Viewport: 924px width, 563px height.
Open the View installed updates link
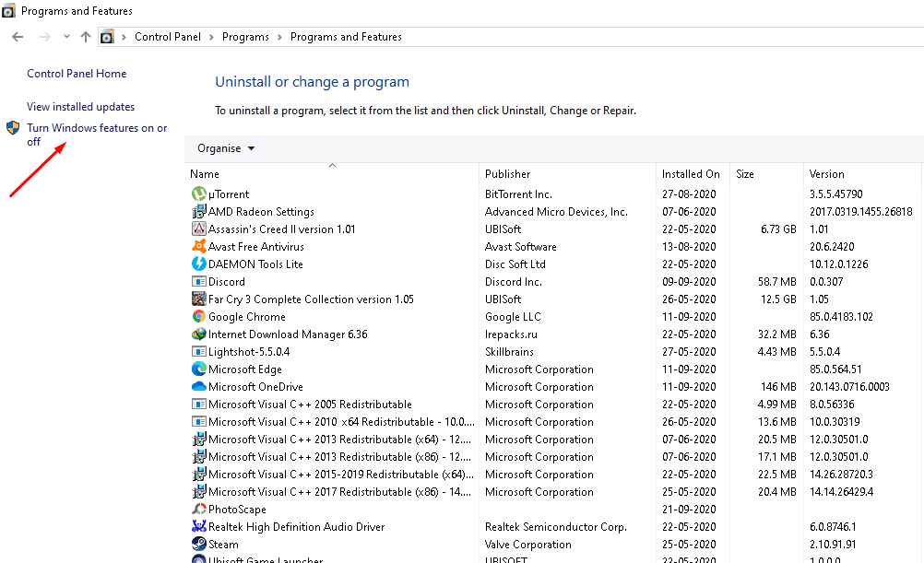(x=80, y=107)
